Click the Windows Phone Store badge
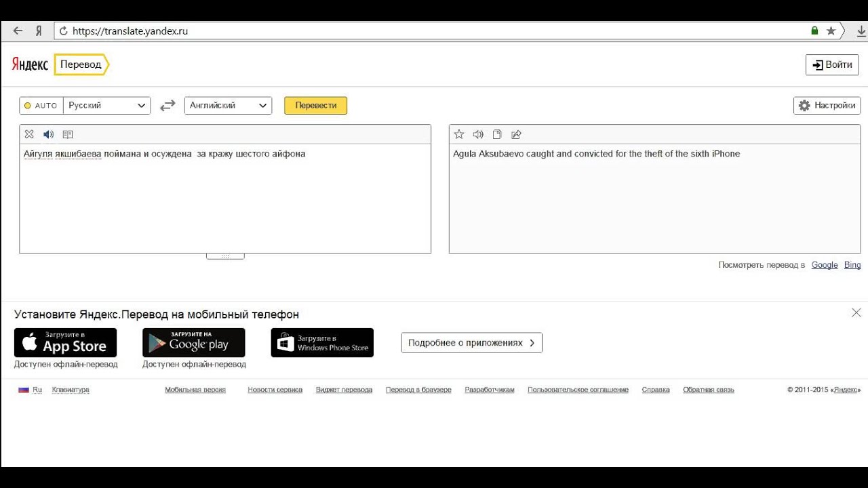868x488 pixels. [322, 343]
